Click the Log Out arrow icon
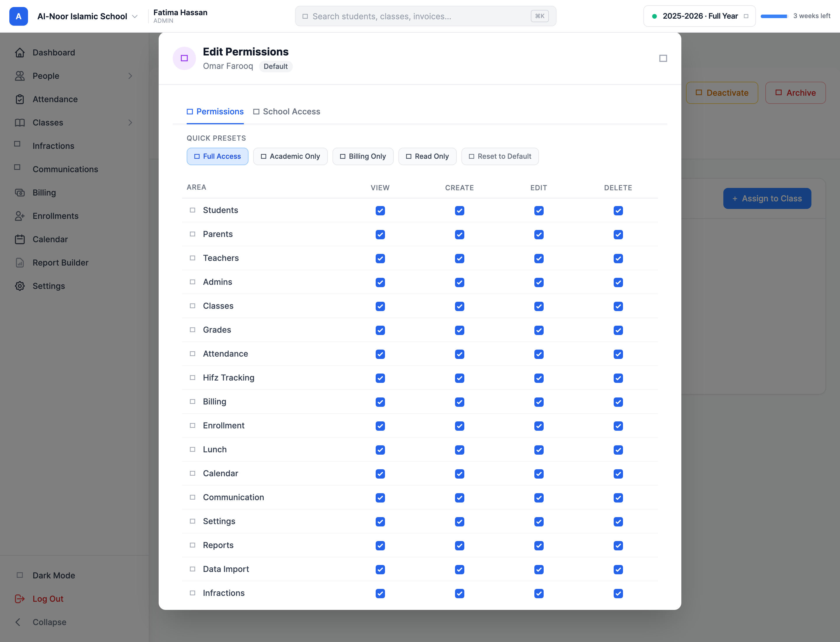 click(x=20, y=599)
